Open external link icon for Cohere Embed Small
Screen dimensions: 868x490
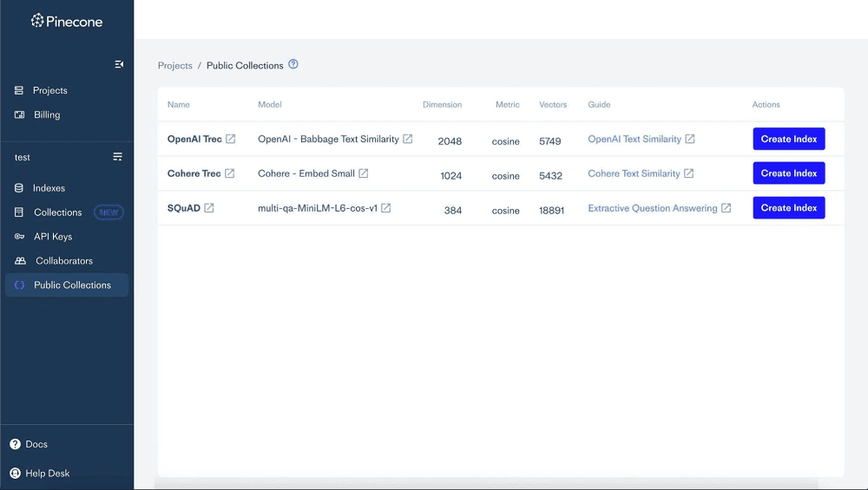click(x=363, y=173)
